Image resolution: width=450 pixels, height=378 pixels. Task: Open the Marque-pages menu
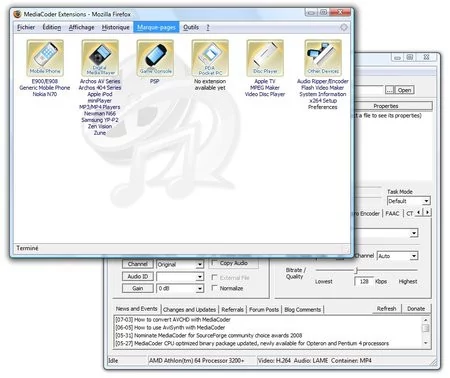point(156,27)
